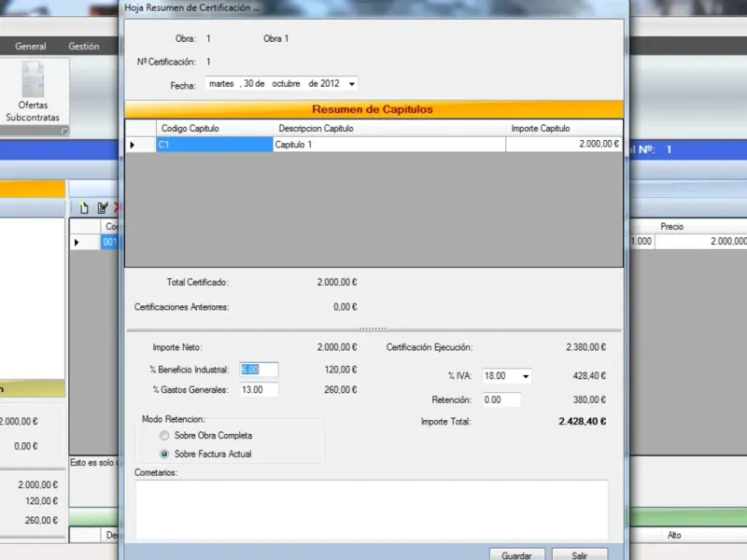This screenshot has height=560, width=747.
Task: Click the Importe Capitulo column header
Action: click(564, 129)
